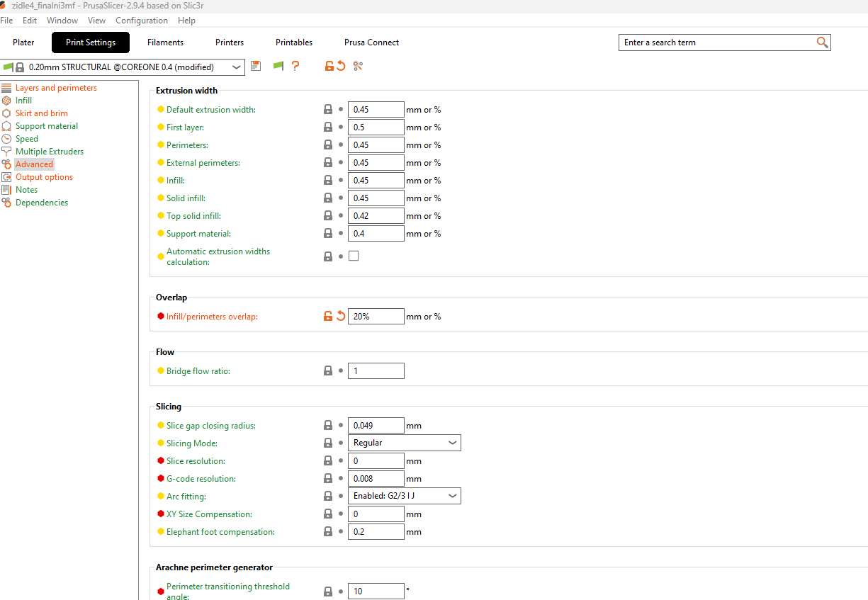
Task: Click the compare presets icon in toolbar
Action: click(358, 66)
